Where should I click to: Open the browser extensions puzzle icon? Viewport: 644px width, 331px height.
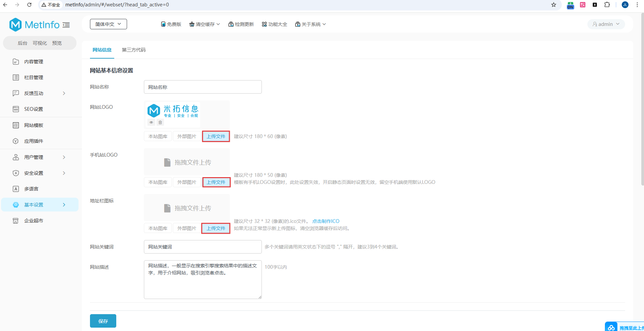(x=607, y=5)
